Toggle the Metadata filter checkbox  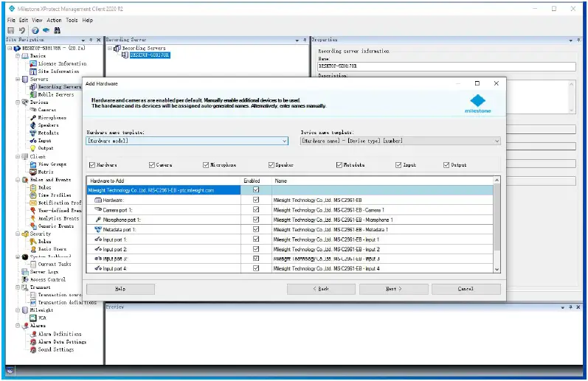(x=339, y=165)
